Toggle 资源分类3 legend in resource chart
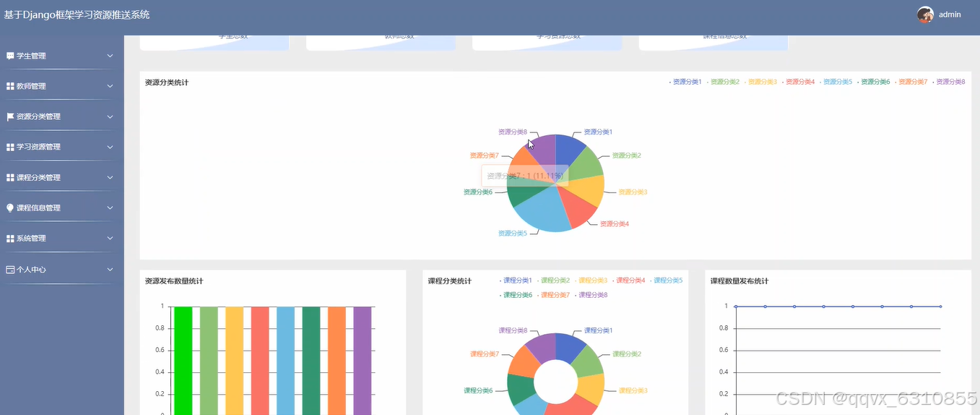This screenshot has height=415, width=980. coord(760,82)
